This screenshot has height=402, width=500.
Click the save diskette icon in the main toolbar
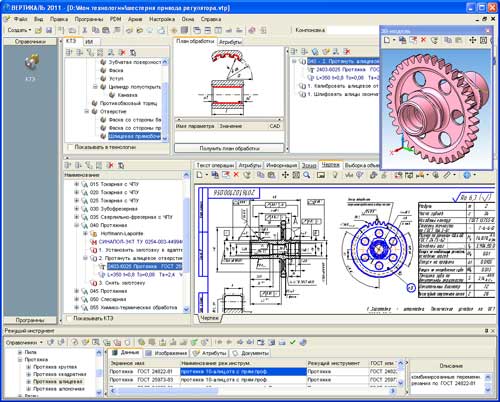(x=49, y=30)
